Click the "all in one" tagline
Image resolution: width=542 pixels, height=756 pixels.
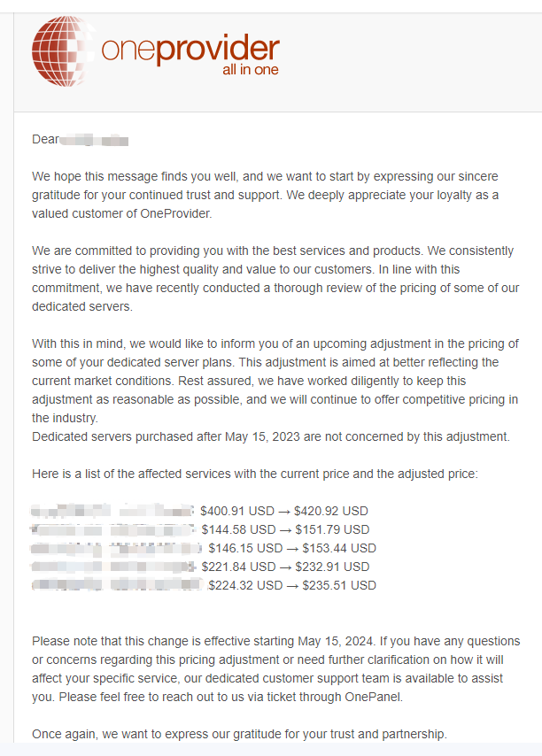click(x=250, y=71)
